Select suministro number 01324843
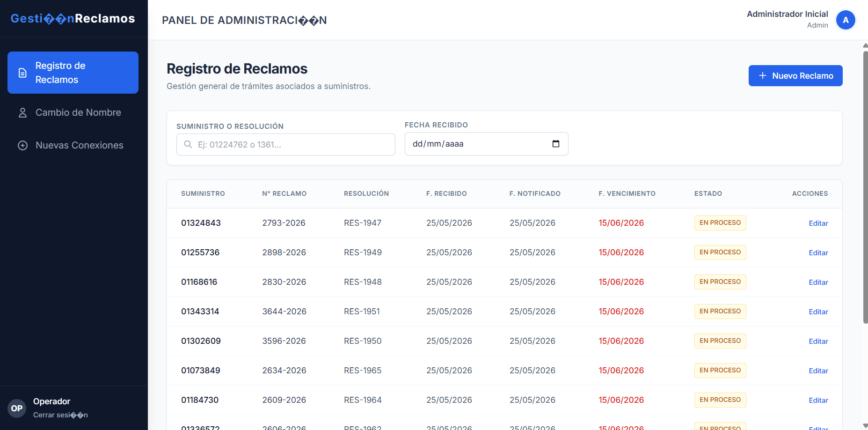Screen dimensions: 868x430 coord(201,223)
